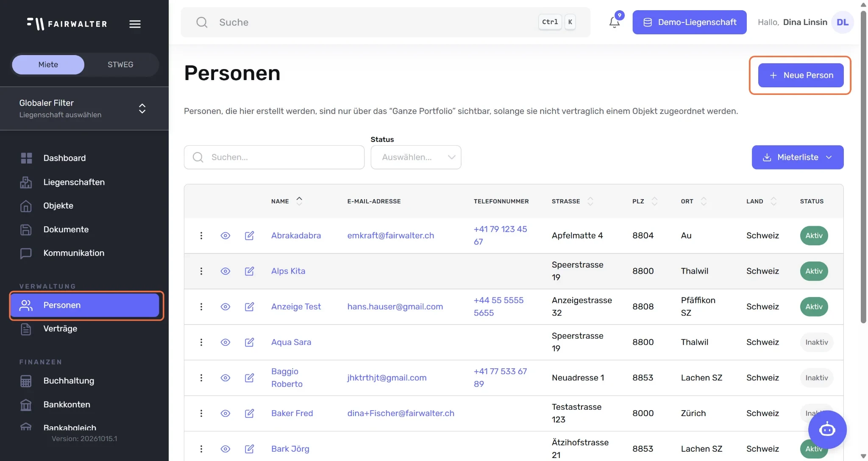
Task: Open Dashboard from sidebar
Action: [64, 158]
